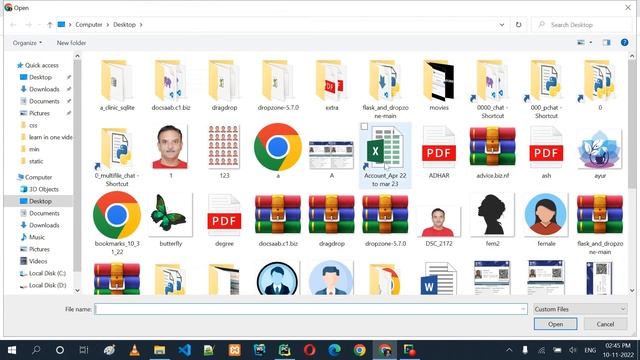Image resolution: width=640 pixels, height=360 pixels.
Task: Click the navigation pane scroll-down arrow
Action: click(x=77, y=290)
